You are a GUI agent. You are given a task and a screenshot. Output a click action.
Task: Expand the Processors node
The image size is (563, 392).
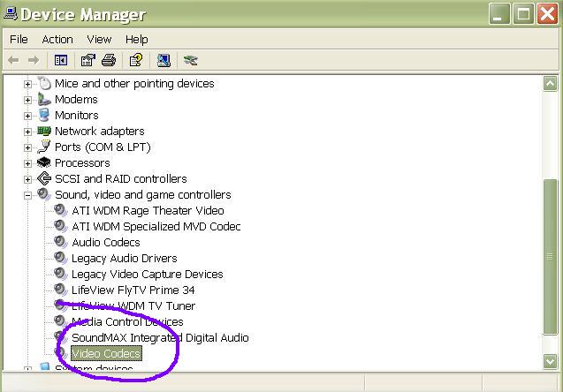27,163
